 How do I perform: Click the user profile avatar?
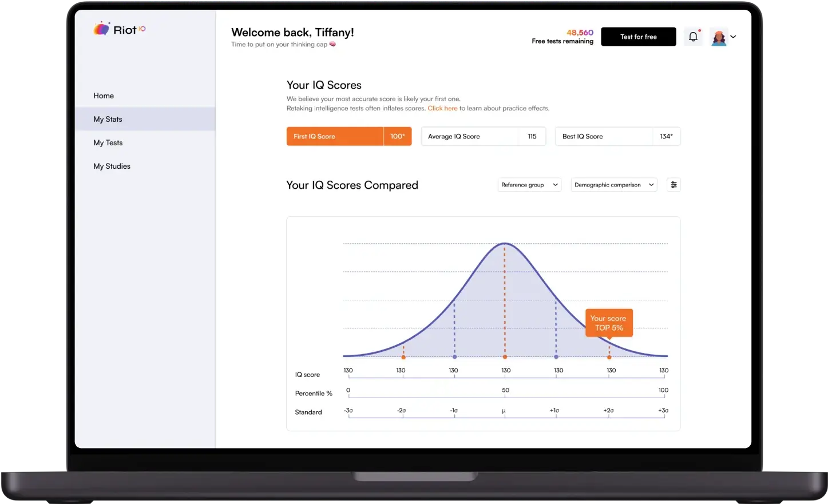coord(718,37)
